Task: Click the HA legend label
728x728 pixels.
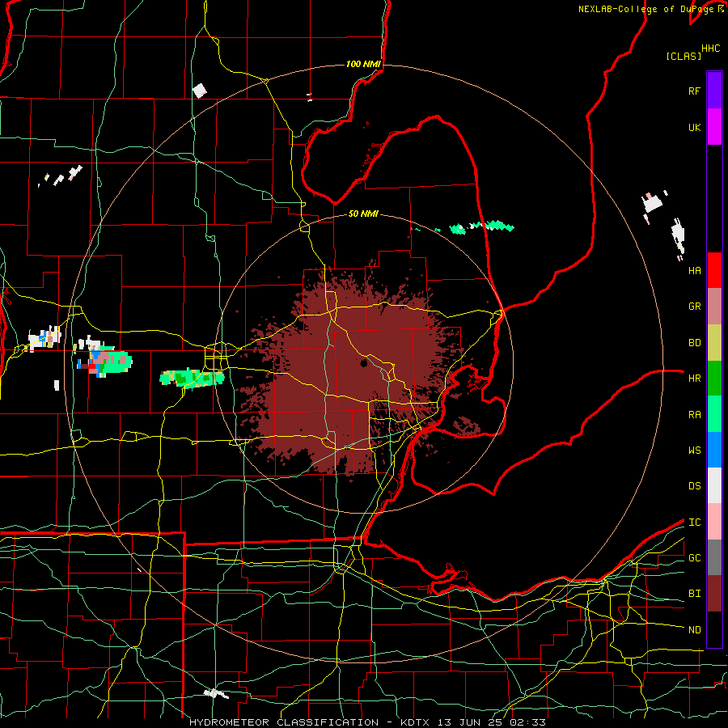Action: pyautogui.click(x=694, y=270)
